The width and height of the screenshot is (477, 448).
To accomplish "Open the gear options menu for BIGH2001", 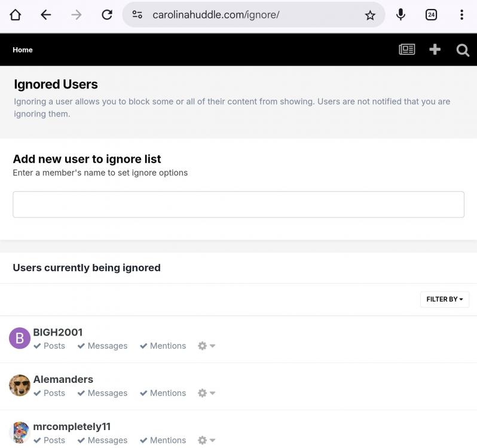I will pyautogui.click(x=206, y=346).
